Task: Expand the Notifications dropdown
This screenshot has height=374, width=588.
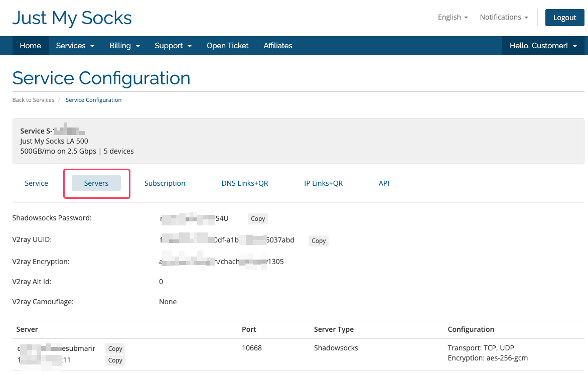Action: pyautogui.click(x=504, y=17)
